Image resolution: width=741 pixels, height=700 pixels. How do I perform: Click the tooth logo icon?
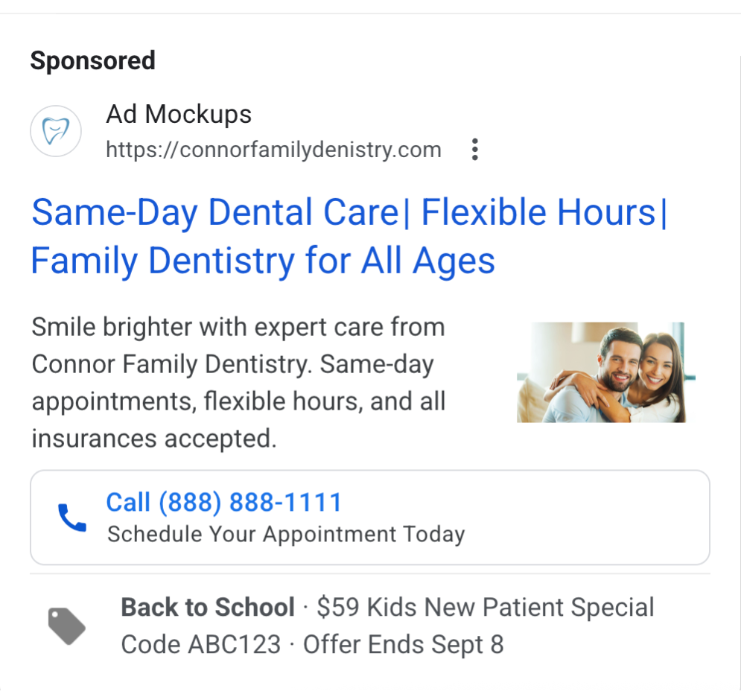55,132
